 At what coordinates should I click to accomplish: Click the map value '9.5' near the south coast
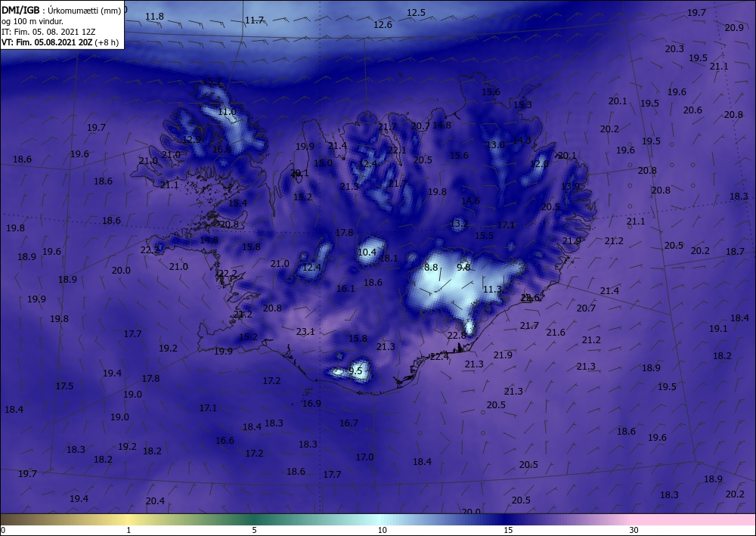pos(355,370)
